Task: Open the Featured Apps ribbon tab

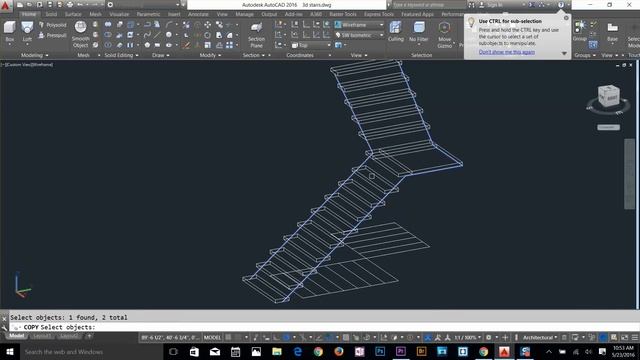Action: pyautogui.click(x=417, y=14)
